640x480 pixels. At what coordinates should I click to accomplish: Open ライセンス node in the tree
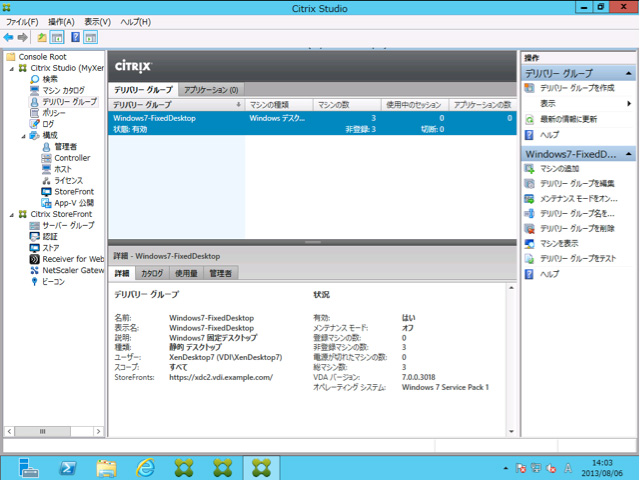[68, 180]
